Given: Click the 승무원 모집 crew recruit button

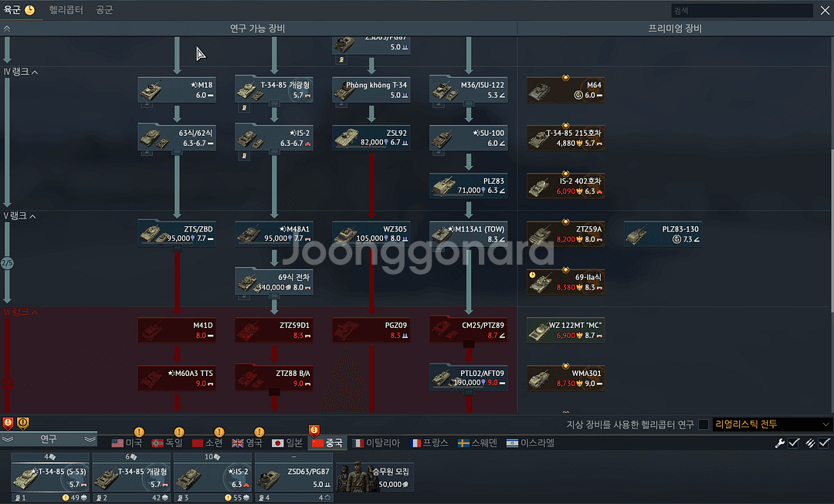Looking at the screenshot, I should 375,477.
